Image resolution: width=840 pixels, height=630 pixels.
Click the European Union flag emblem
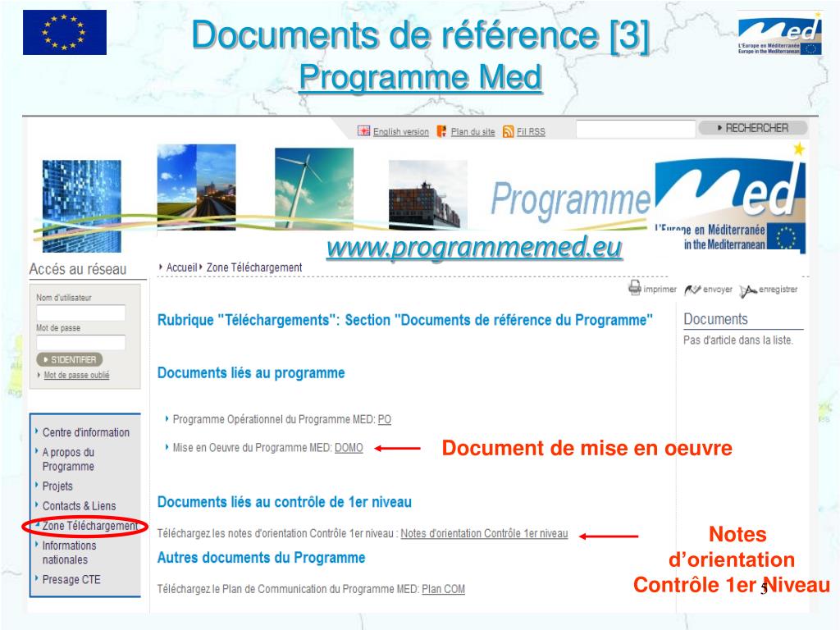64,32
